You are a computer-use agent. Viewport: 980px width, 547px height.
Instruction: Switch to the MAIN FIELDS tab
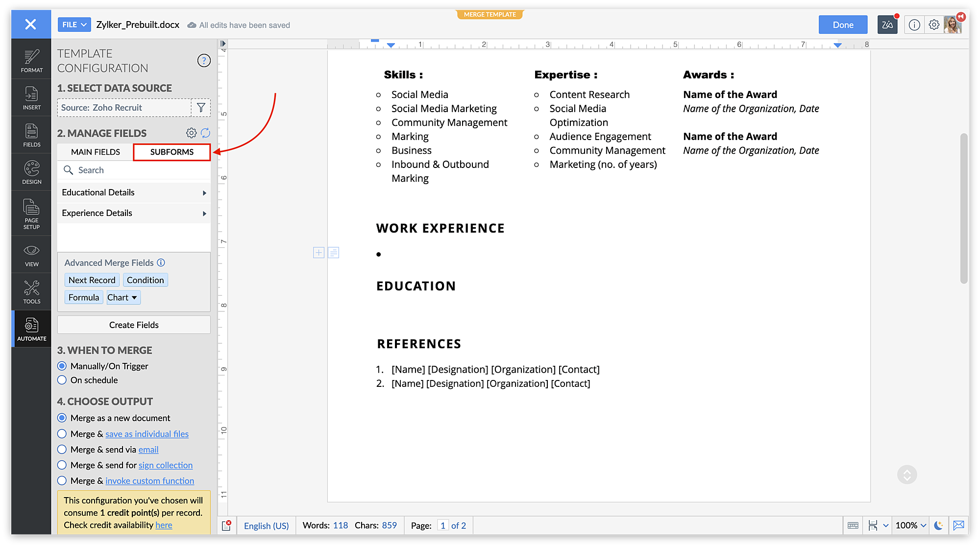96,152
